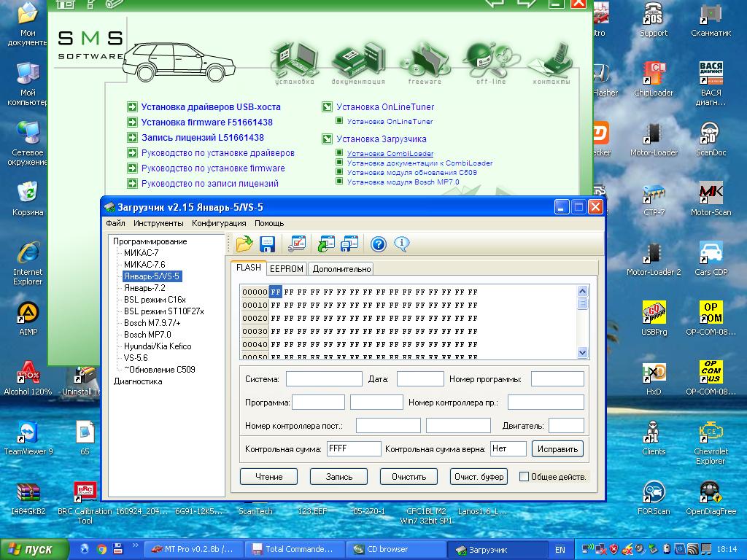
Task: Click Установка CombiLoader link
Action: (390, 153)
